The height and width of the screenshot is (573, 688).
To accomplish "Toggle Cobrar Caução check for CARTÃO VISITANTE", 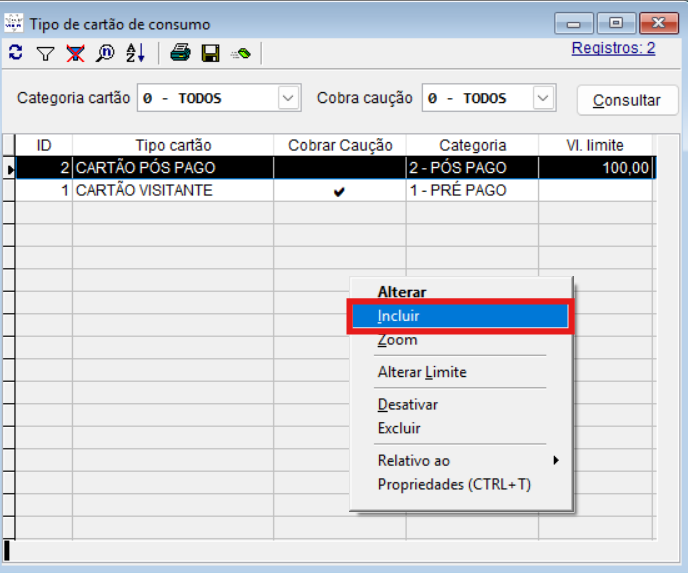I will coord(340,191).
